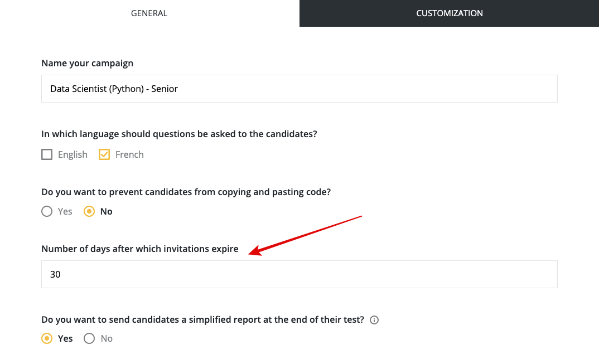Open the CUSTOMIZATION tab
This screenshot has width=599, height=364.
pyautogui.click(x=450, y=13)
